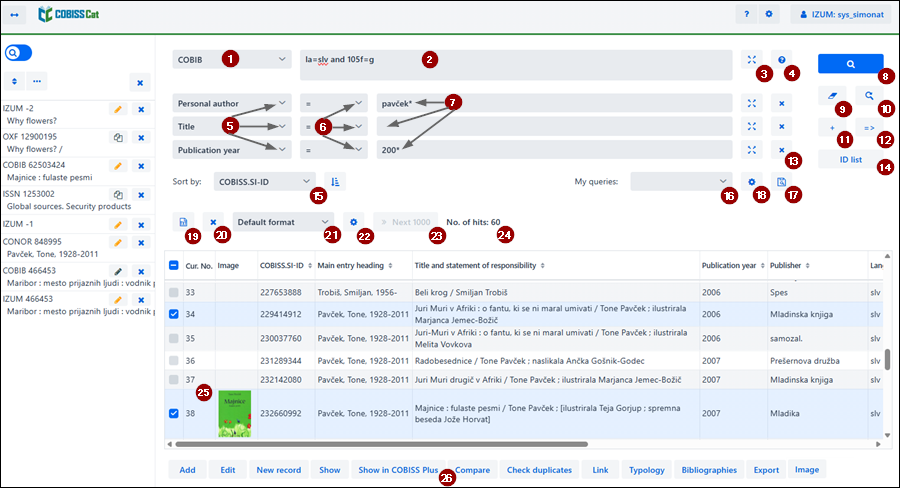The image size is (900, 488).
Task: Open the COBIB database dropdown
Action: (x=232, y=59)
